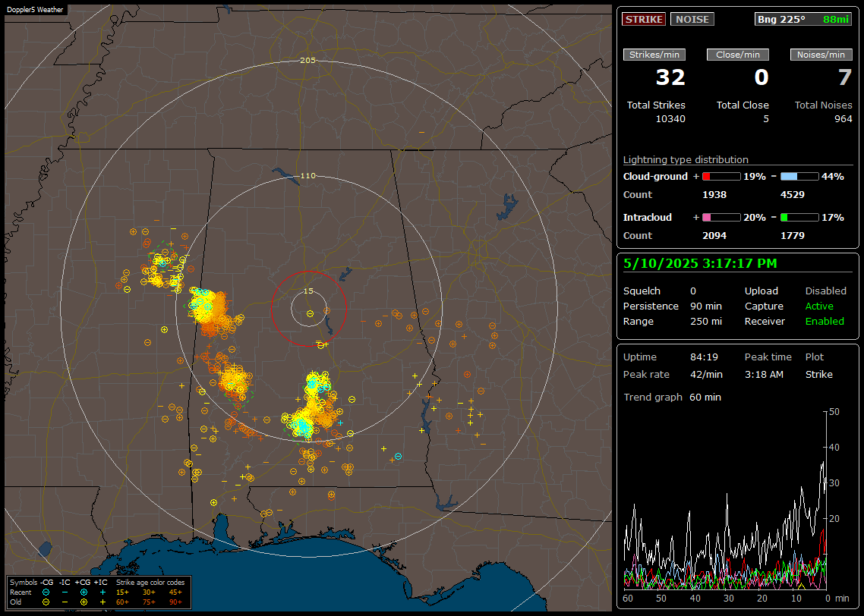Select the cloud-ground count 1938
The width and height of the screenshot is (864, 616).
[714, 195]
